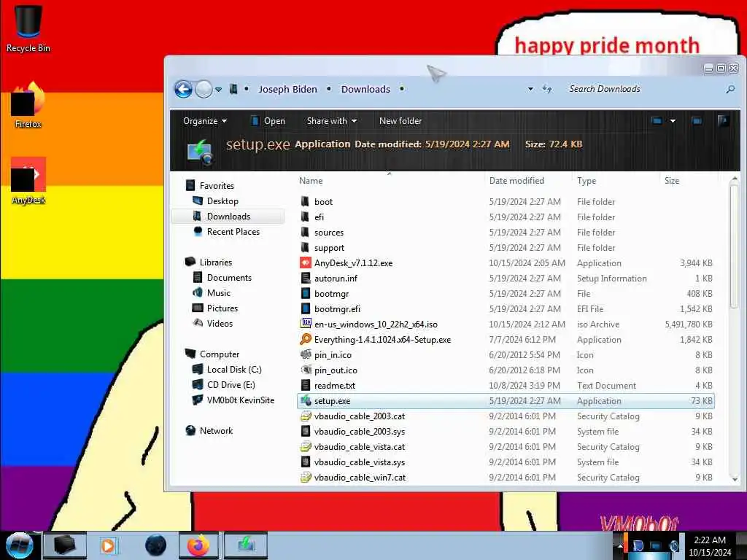Click the New folder button
The height and width of the screenshot is (560, 747).
(x=400, y=121)
